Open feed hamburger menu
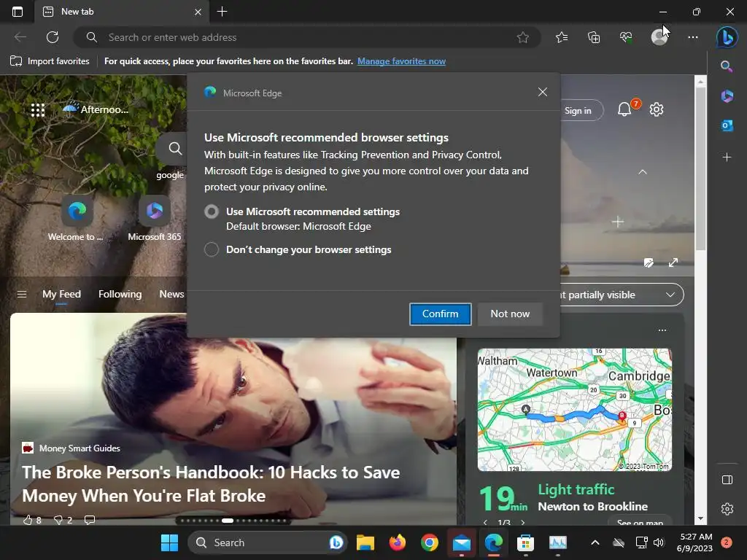Viewport: 747px width, 560px height. pos(21,295)
